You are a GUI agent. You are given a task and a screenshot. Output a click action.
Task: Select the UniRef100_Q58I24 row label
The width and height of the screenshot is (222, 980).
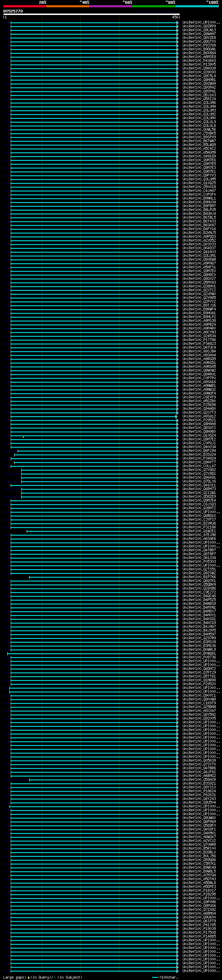pos(199,99)
